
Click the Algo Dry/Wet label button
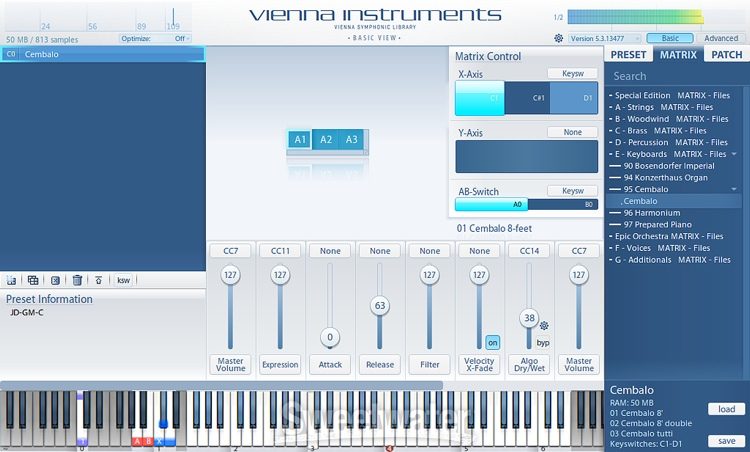tap(529, 364)
